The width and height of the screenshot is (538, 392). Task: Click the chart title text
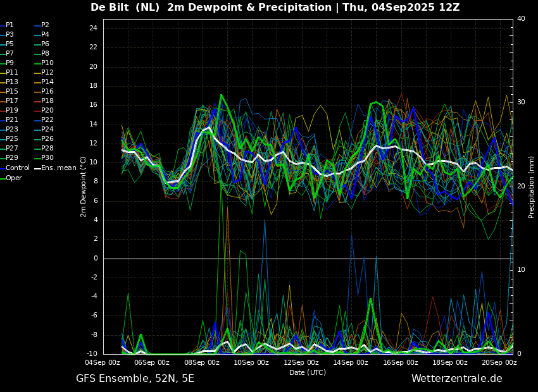[x=275, y=8]
